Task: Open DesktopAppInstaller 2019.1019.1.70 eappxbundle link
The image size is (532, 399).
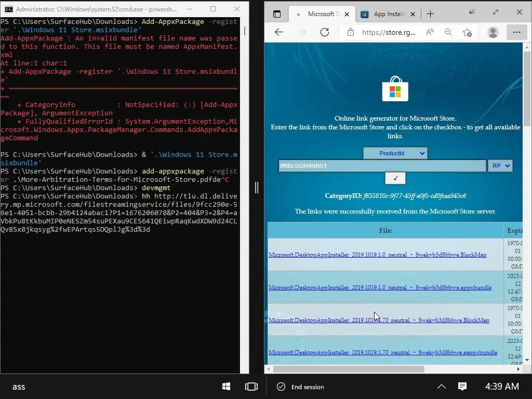Action: pyautogui.click(x=383, y=353)
